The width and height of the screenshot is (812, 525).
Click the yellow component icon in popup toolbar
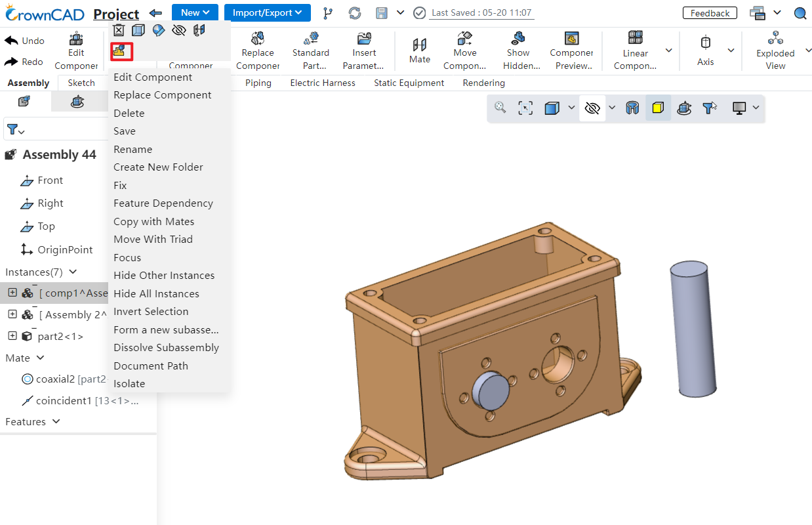[119, 50]
